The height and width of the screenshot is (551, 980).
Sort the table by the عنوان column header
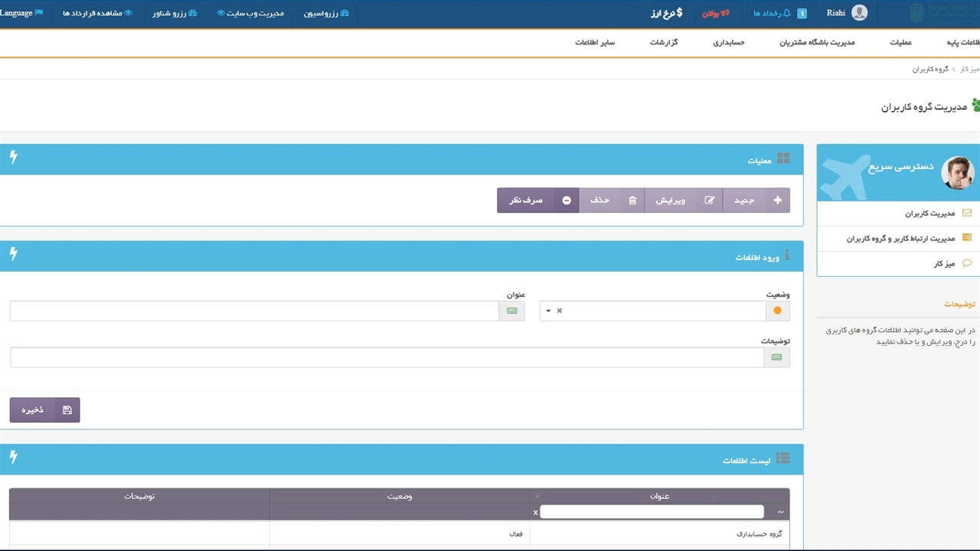click(659, 496)
